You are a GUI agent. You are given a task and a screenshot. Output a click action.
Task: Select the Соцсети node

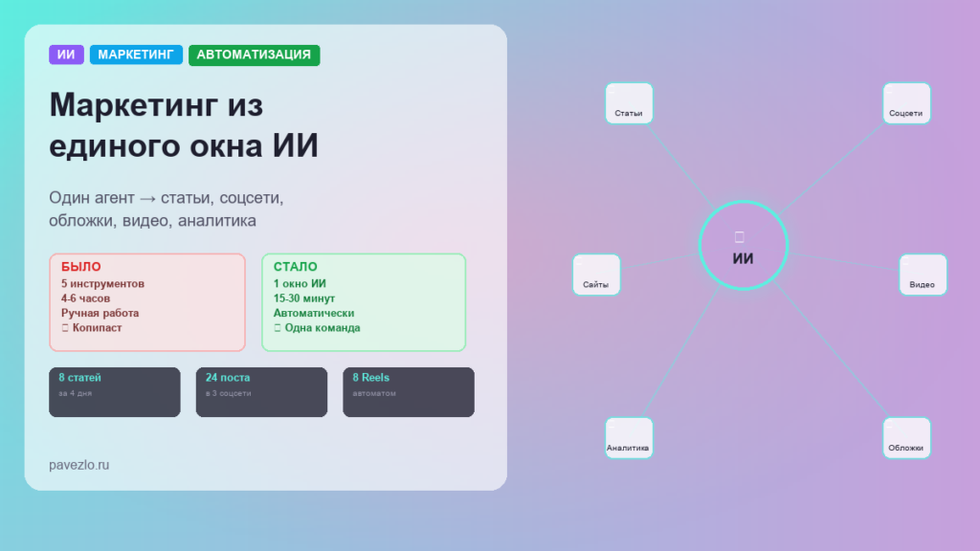(x=906, y=103)
